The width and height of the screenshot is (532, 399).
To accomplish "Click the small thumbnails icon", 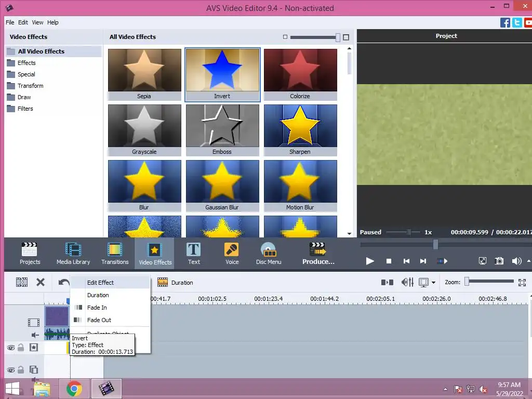I will coord(285,37).
